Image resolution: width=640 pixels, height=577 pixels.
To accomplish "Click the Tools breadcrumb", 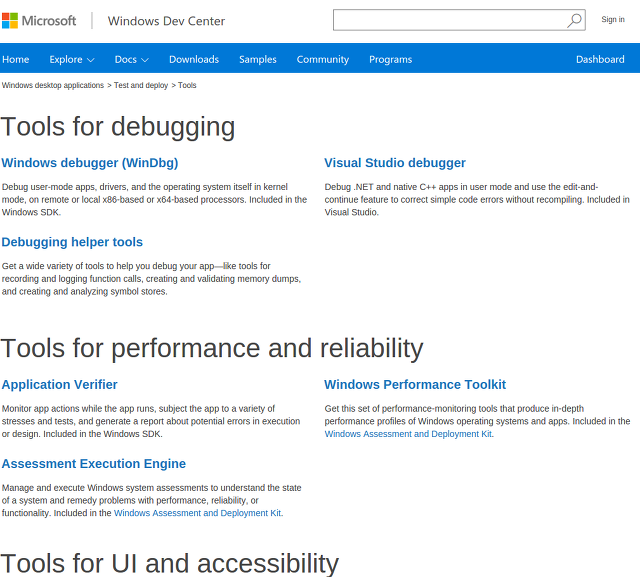I will (187, 85).
